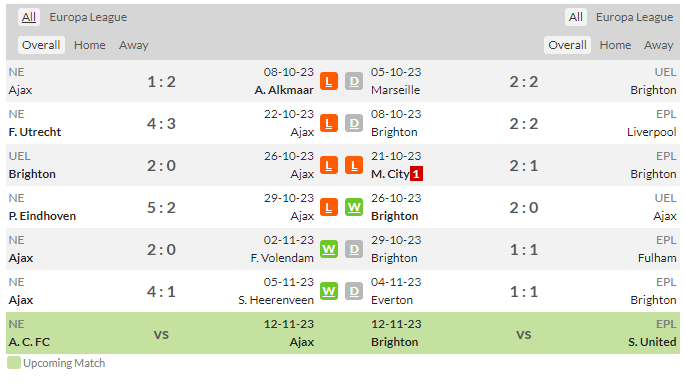This screenshot has height=391, width=684.
Task: Select the right Overall filter
Action: point(567,45)
